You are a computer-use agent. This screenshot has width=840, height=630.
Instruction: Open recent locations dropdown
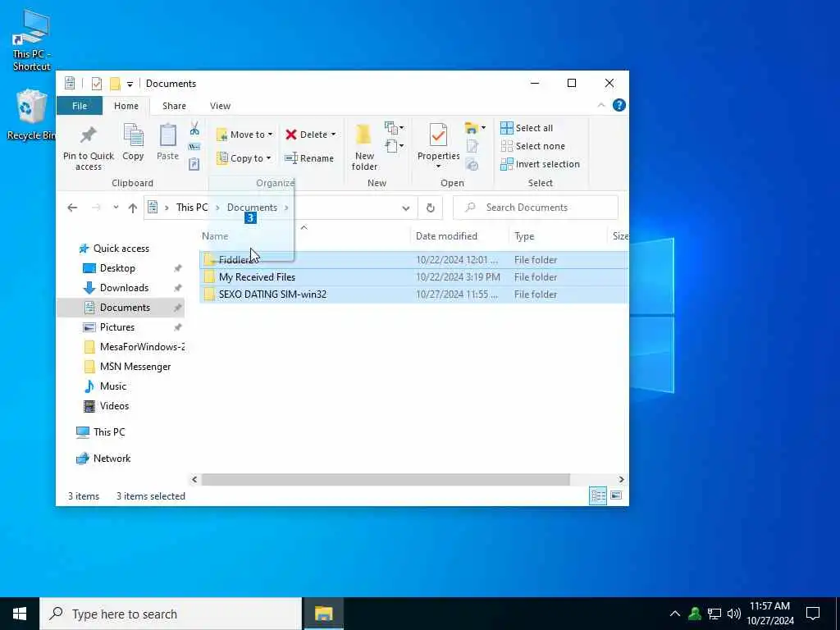(116, 208)
